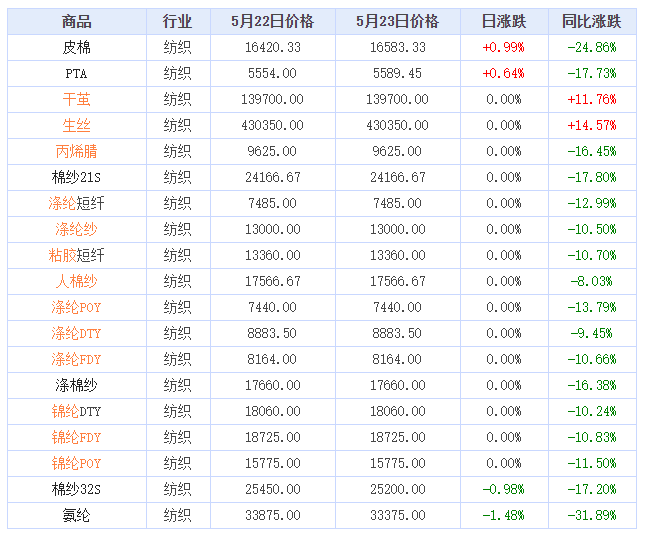
Task: Click the 商品 column header
Action: pyautogui.click(x=76, y=21)
